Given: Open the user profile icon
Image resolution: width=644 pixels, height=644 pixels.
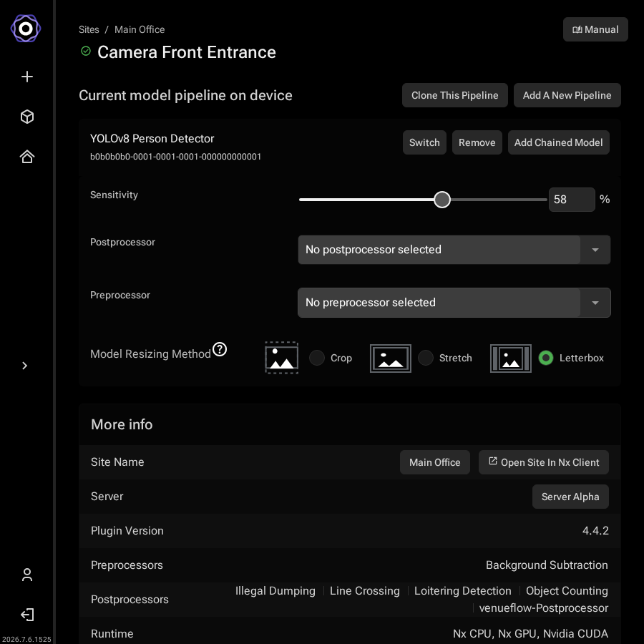Looking at the screenshot, I should tap(27, 575).
